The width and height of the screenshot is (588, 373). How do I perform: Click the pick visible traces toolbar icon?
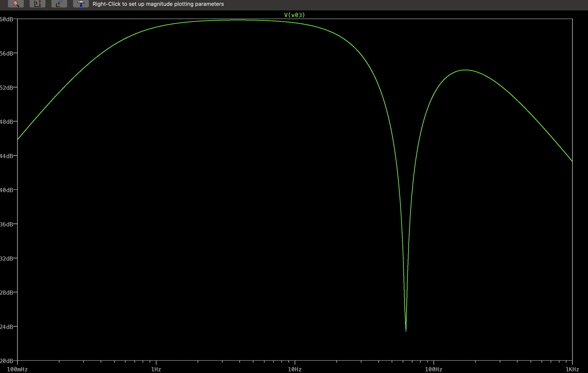click(59, 4)
